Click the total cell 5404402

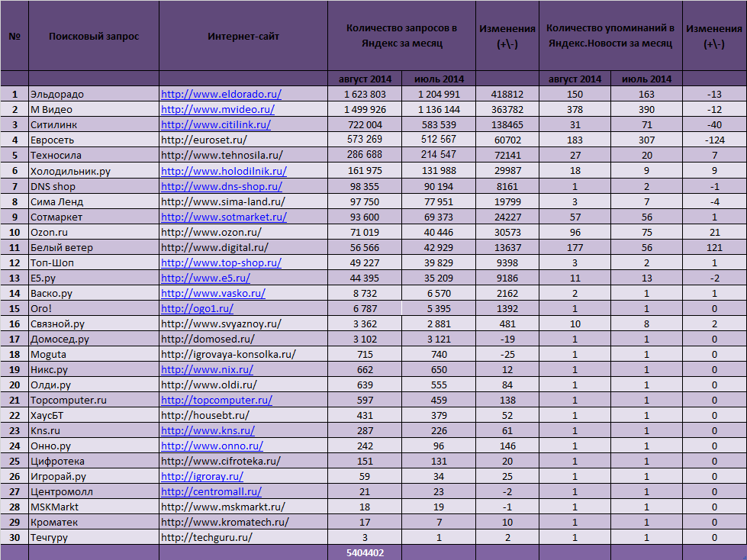click(365, 553)
